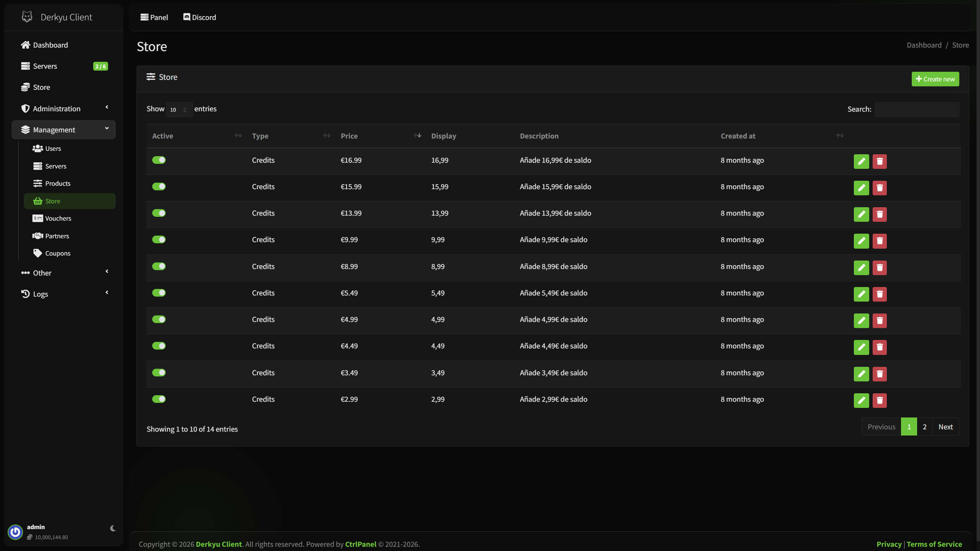Sort table by Price column arrows

[418, 135]
